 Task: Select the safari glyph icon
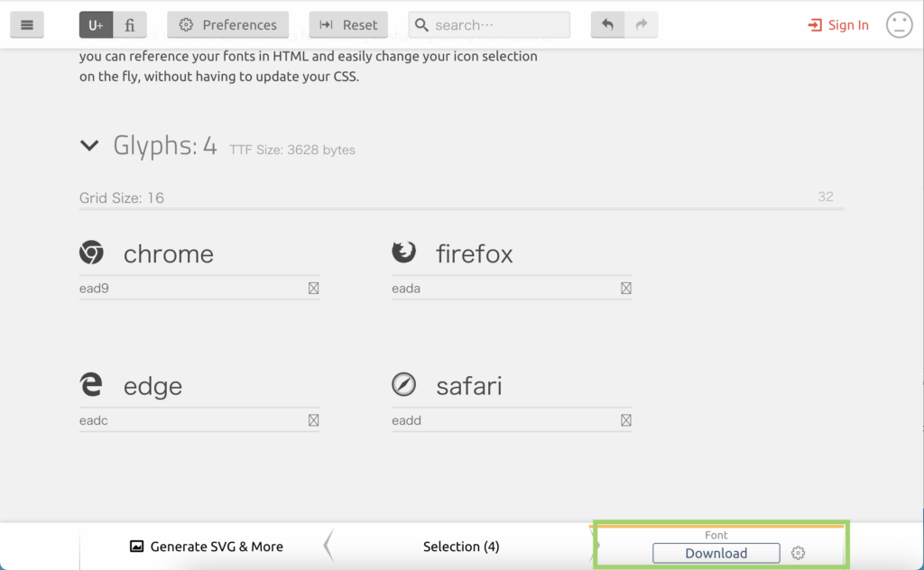403,385
